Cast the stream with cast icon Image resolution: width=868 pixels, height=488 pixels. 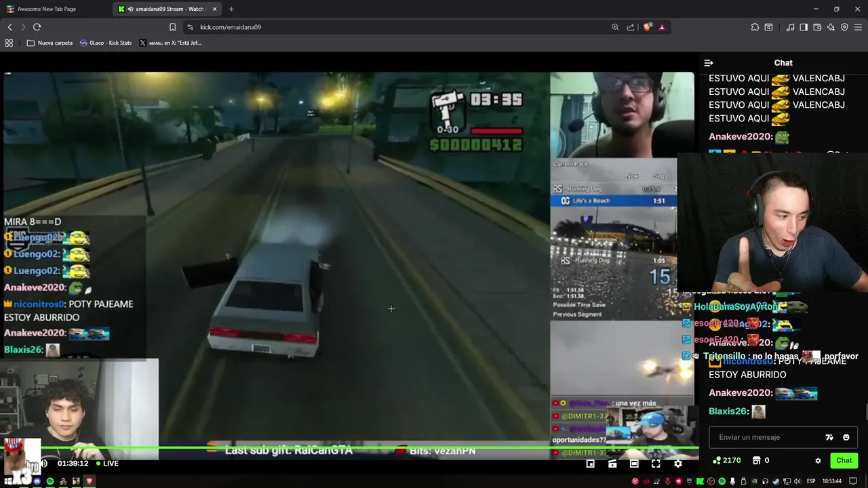pyautogui.click(x=612, y=464)
